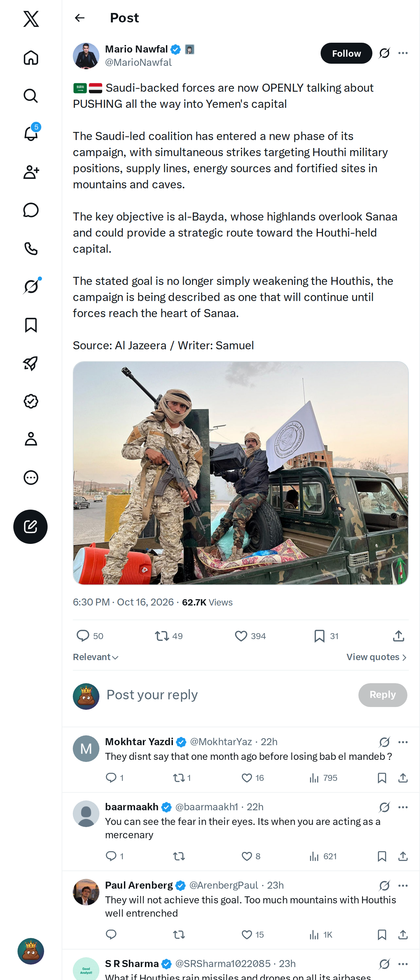Go back using the arrow icon
This screenshot has height=980, width=420.
pyautogui.click(x=79, y=18)
